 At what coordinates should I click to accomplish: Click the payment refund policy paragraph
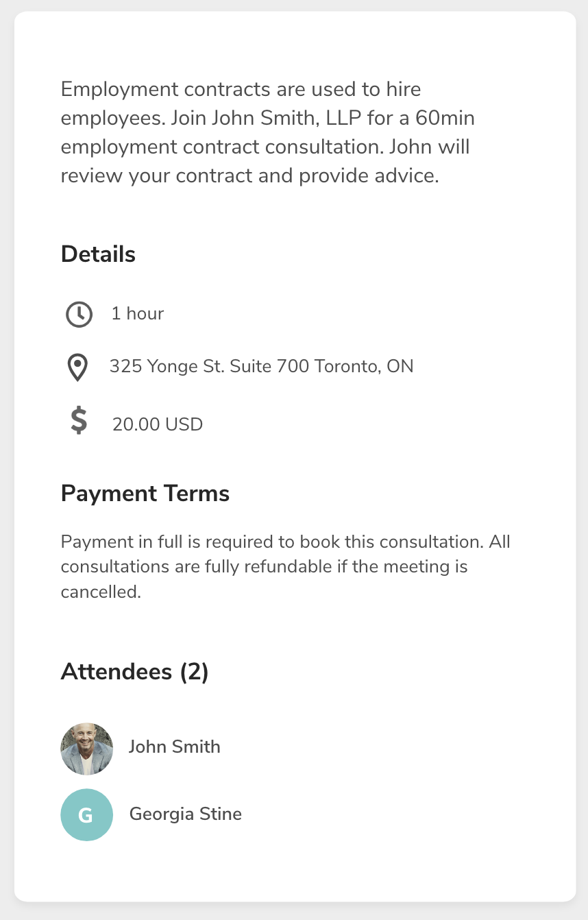(x=286, y=567)
